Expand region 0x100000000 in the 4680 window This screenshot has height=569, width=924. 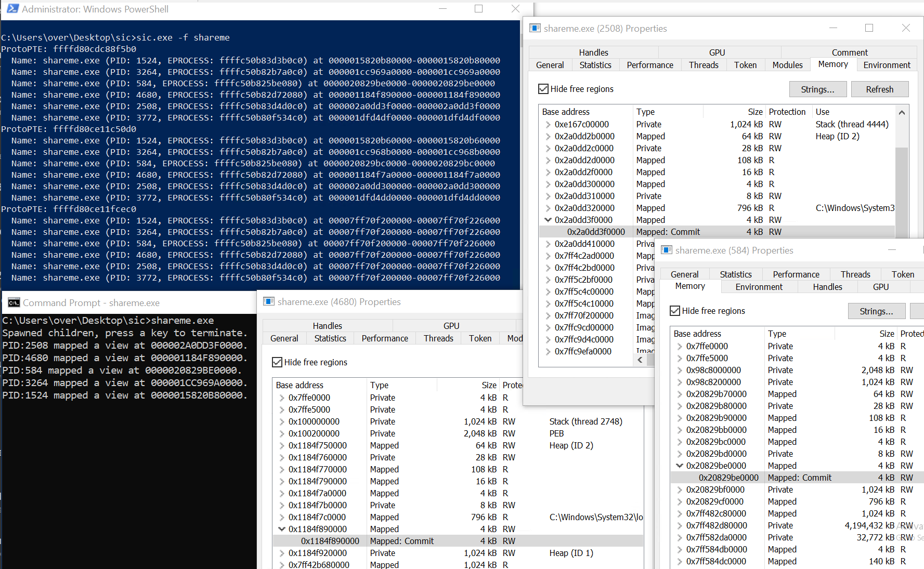click(x=281, y=421)
